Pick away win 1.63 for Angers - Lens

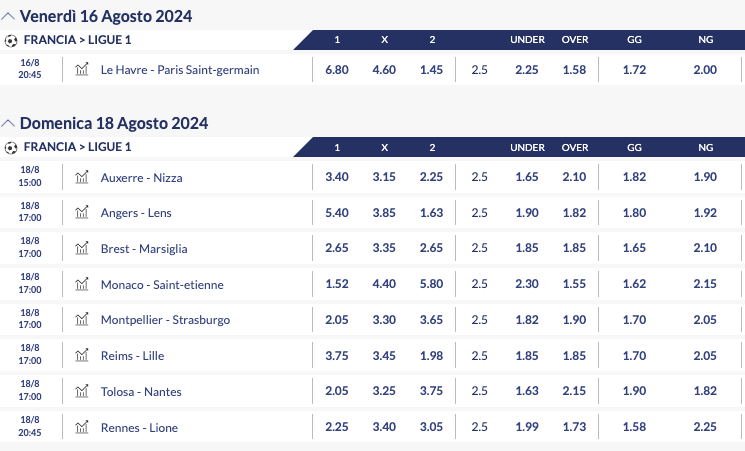432,213
